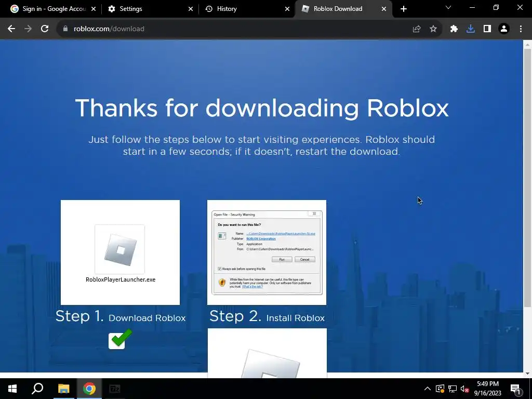Click the forward navigation arrow

(x=28, y=29)
